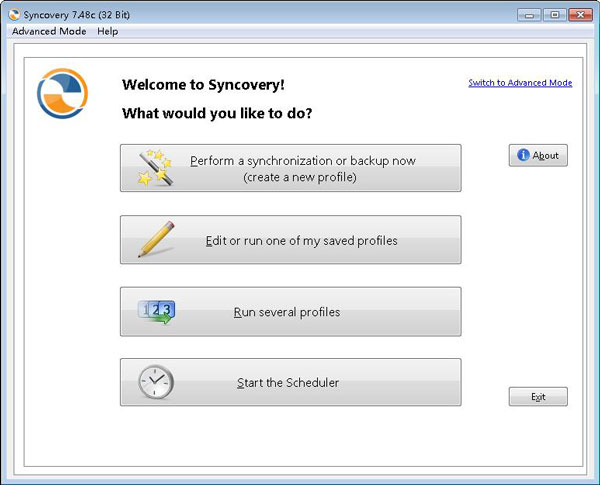Screen dimensions: 600x485
Task: Minimize the Syncovery window
Action: click(531, 14)
